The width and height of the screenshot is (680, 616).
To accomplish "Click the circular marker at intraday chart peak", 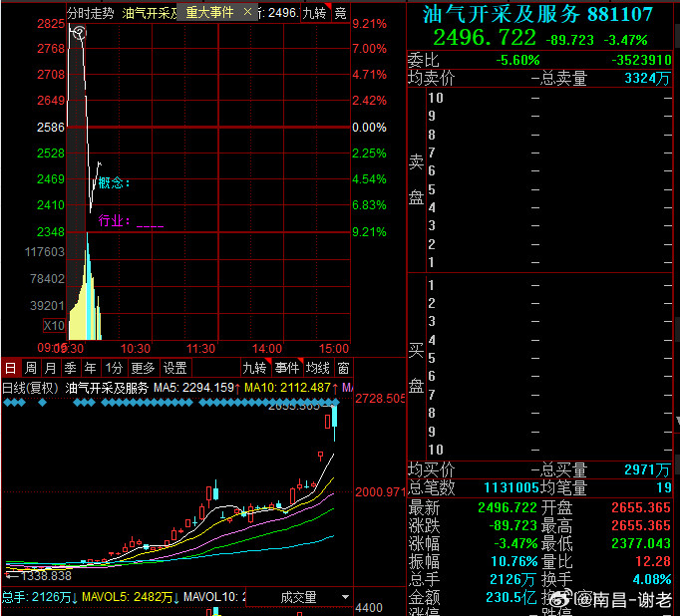I will pos(79,34).
